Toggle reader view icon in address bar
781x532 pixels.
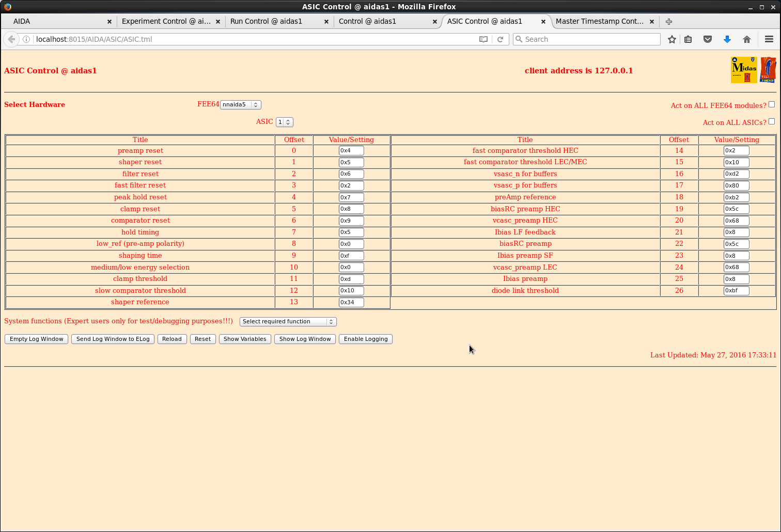(483, 39)
